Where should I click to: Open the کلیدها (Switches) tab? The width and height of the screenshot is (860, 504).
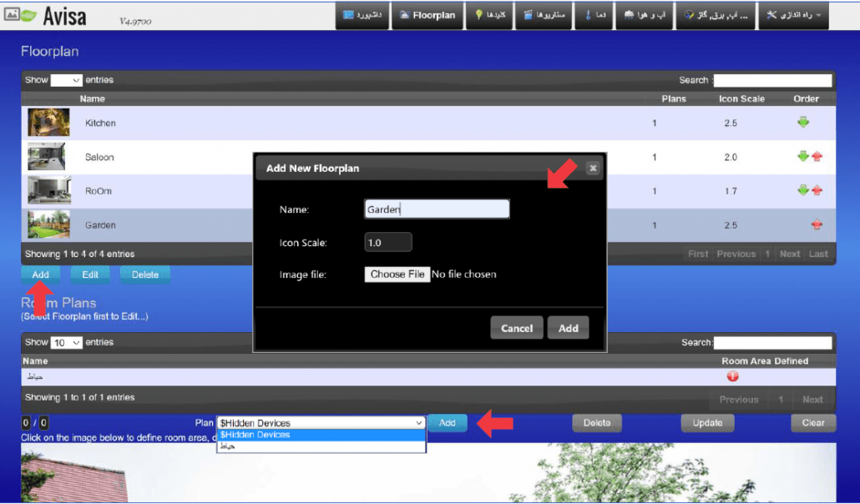pos(490,15)
